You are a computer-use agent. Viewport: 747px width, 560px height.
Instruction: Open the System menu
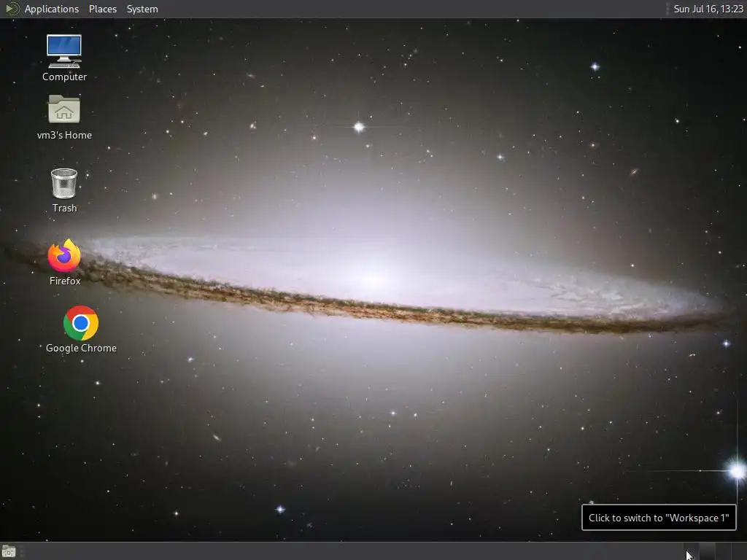click(142, 9)
